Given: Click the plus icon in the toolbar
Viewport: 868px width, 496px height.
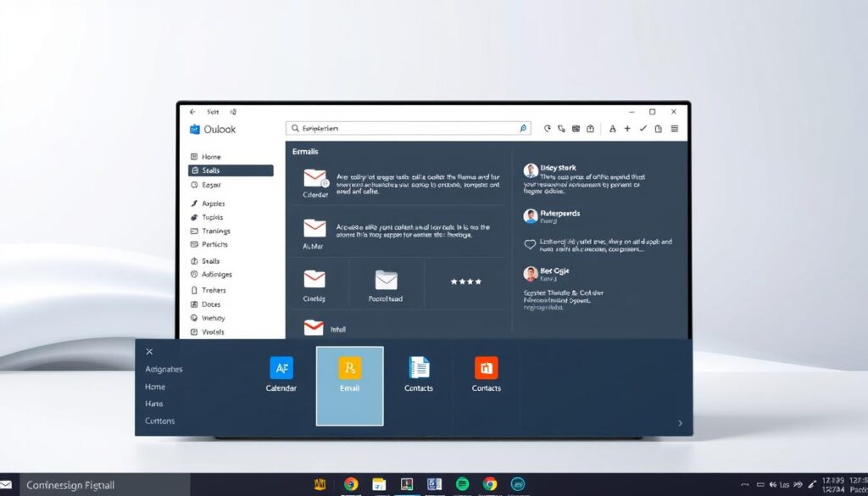Looking at the screenshot, I should [627, 128].
